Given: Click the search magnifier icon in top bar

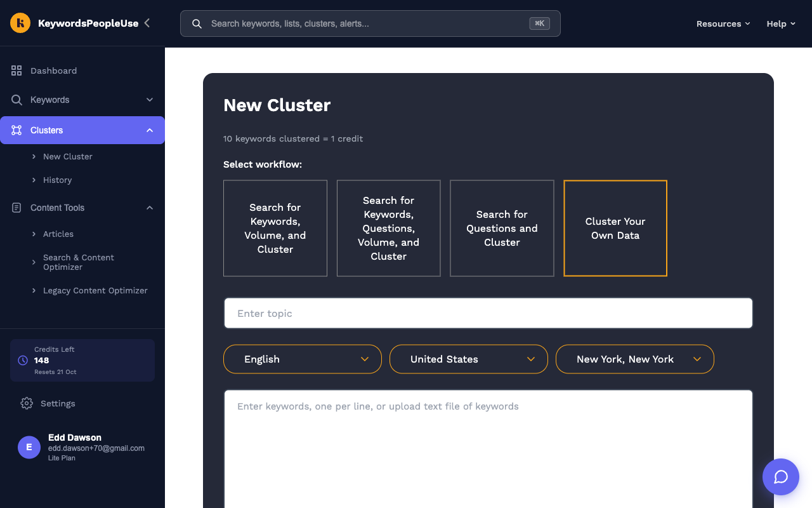Looking at the screenshot, I should [197, 23].
